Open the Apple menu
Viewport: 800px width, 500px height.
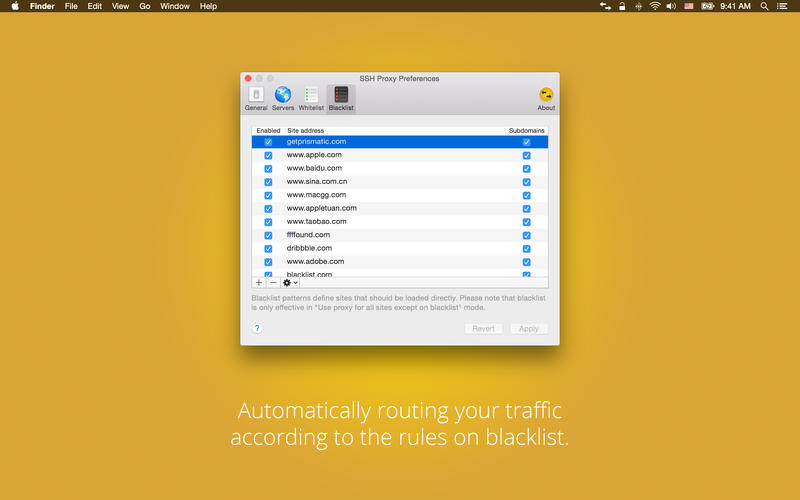pyautogui.click(x=14, y=6)
